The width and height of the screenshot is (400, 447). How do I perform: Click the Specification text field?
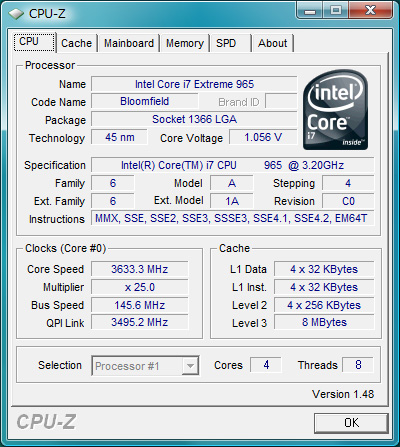[233, 165]
